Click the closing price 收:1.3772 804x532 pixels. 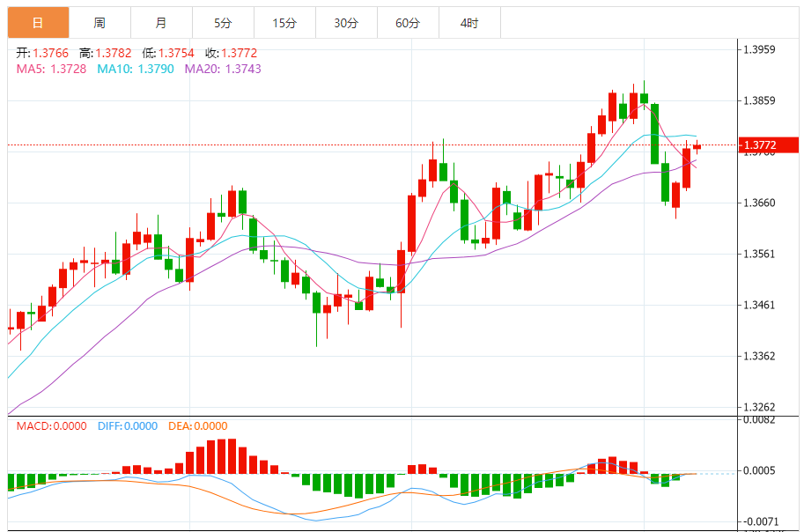pyautogui.click(x=232, y=53)
